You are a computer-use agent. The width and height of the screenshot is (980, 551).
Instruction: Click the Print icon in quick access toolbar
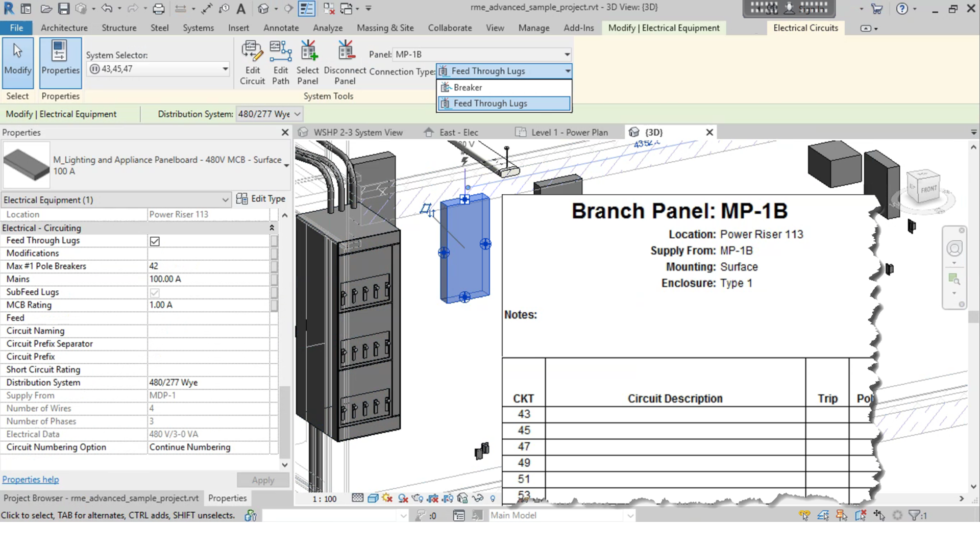point(159,9)
